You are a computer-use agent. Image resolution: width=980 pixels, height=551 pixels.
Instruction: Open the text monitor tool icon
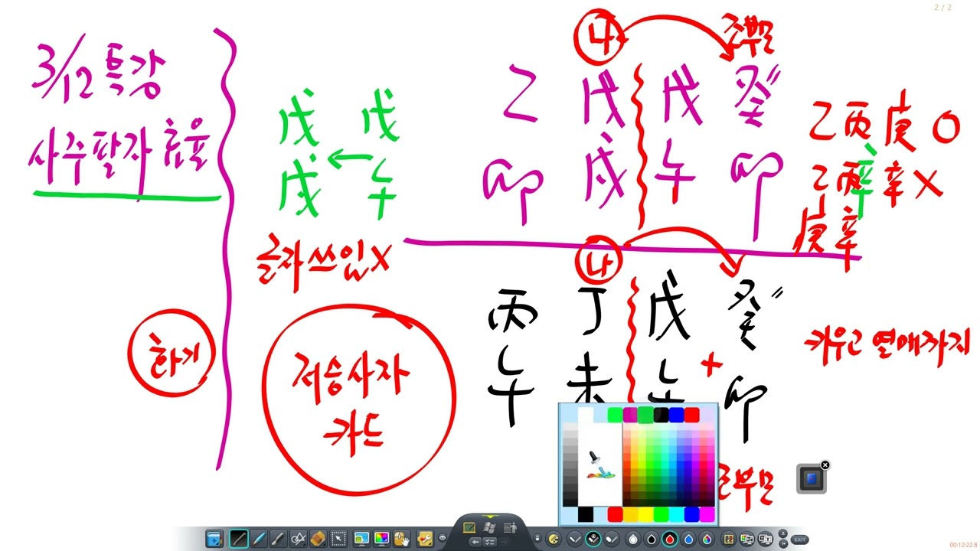766,539
